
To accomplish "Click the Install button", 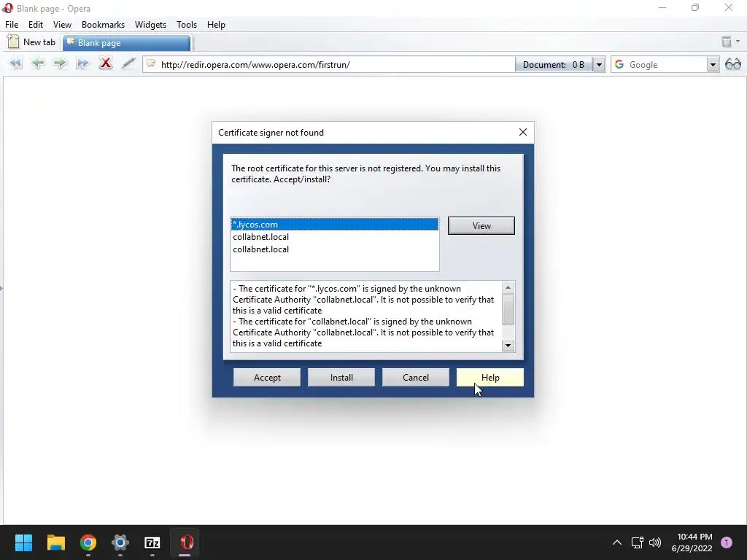I will pyautogui.click(x=341, y=378).
